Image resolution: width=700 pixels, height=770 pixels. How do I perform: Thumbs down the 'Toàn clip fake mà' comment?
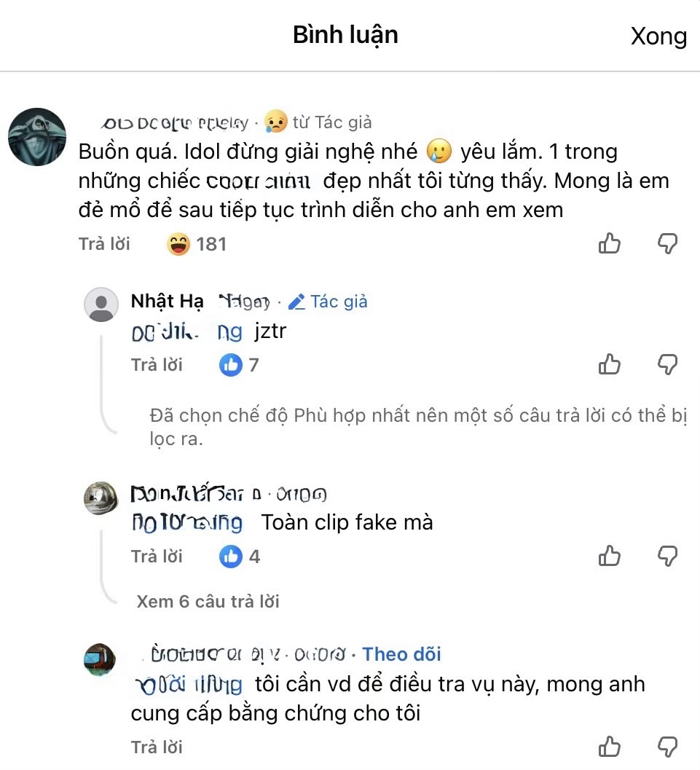(668, 556)
